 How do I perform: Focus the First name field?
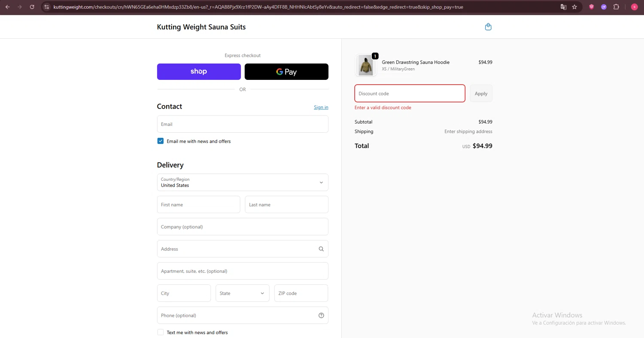(x=199, y=205)
